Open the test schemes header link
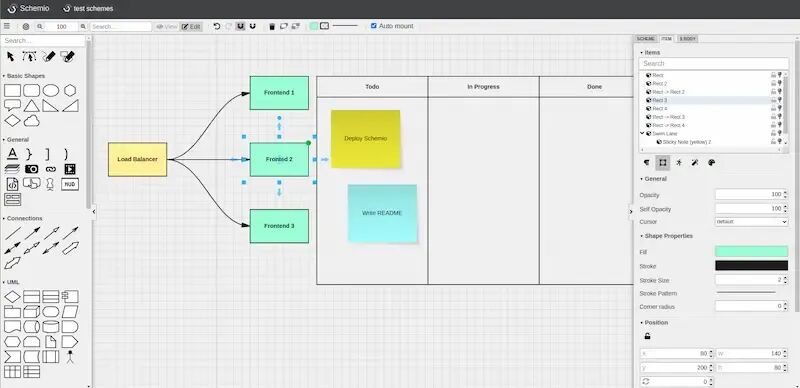Screen dimensions: 800x388 pyautogui.click(x=88, y=9)
